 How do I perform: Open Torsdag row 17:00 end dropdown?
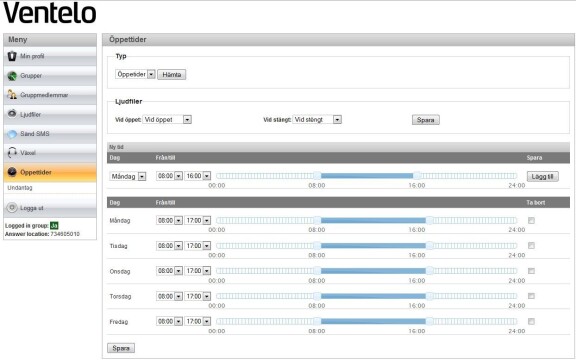click(198, 296)
